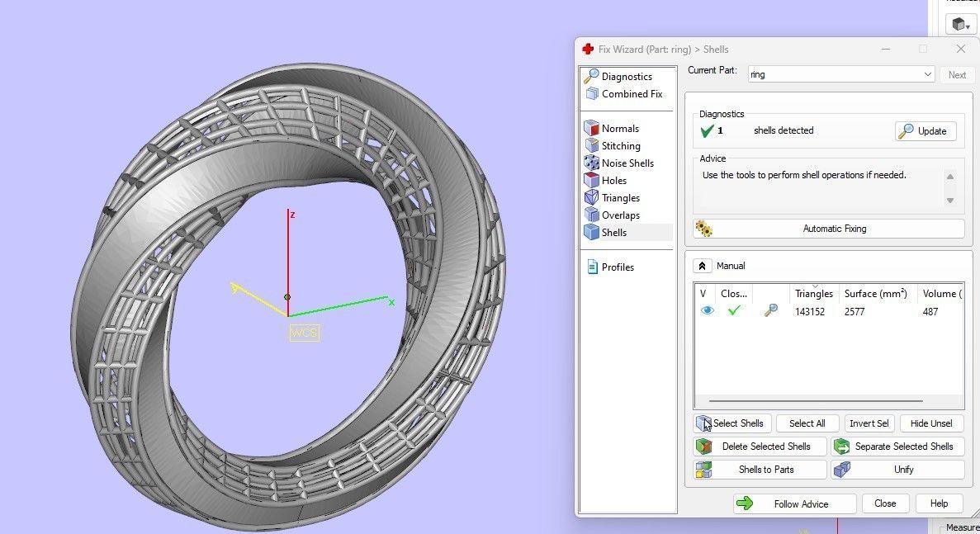The image size is (980, 534).
Task: Close the Fix Wizard with Close button
Action: (x=885, y=503)
